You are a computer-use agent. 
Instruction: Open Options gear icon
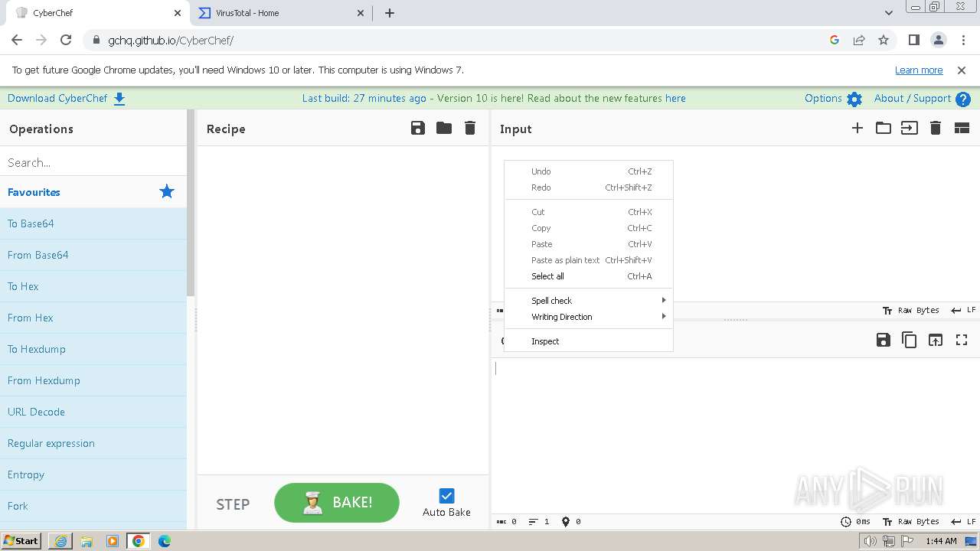pos(854,99)
